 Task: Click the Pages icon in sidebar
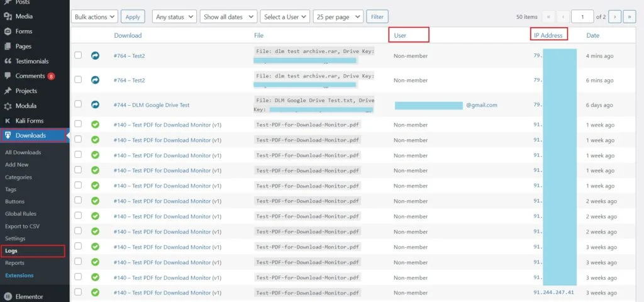point(8,47)
